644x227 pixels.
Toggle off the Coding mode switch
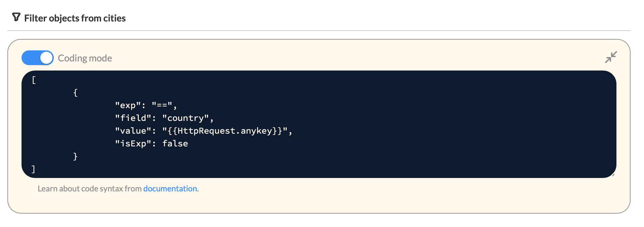click(38, 58)
